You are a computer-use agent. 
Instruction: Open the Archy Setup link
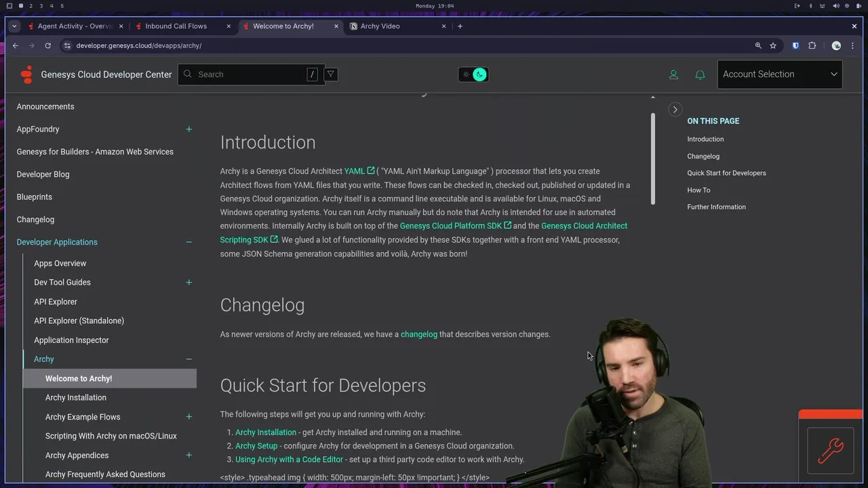click(x=256, y=446)
